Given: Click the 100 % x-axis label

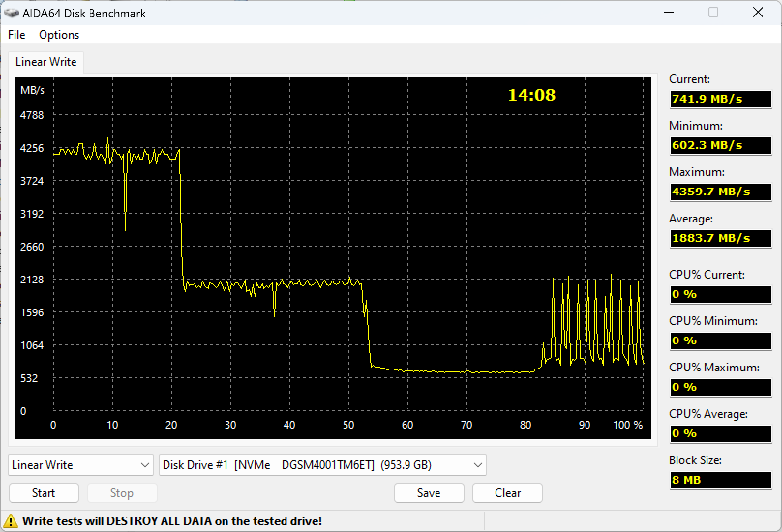Looking at the screenshot, I should tap(628, 425).
